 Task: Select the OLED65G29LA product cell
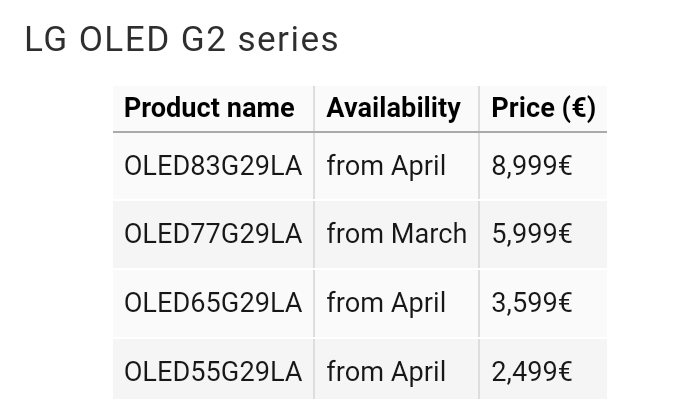click(214, 303)
